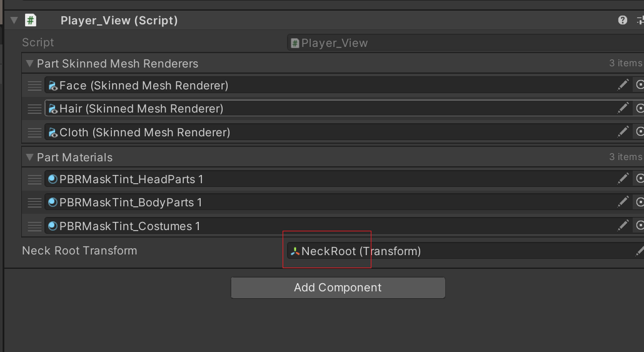Edit PBRMaskTint_Costumes 1 material reference
Viewport: 644px width, 352px height.
pyautogui.click(x=623, y=226)
